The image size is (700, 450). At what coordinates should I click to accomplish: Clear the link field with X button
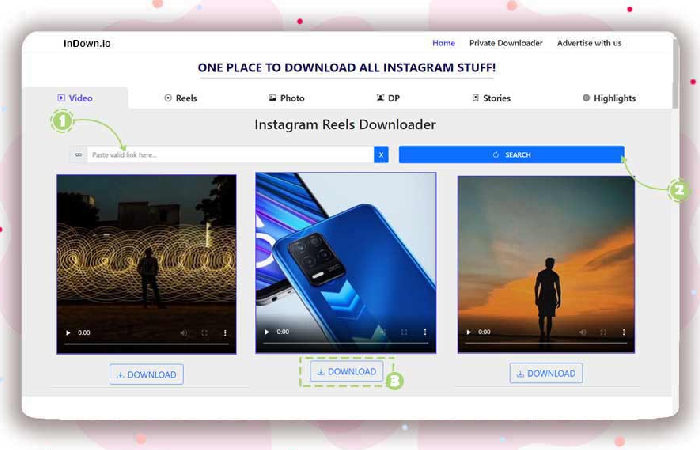381,155
